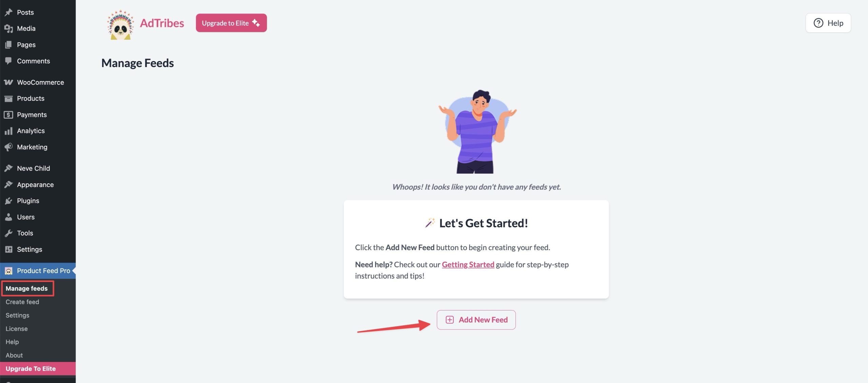The image size is (868, 383).
Task: Open the Create feed submenu item
Action: 22,302
